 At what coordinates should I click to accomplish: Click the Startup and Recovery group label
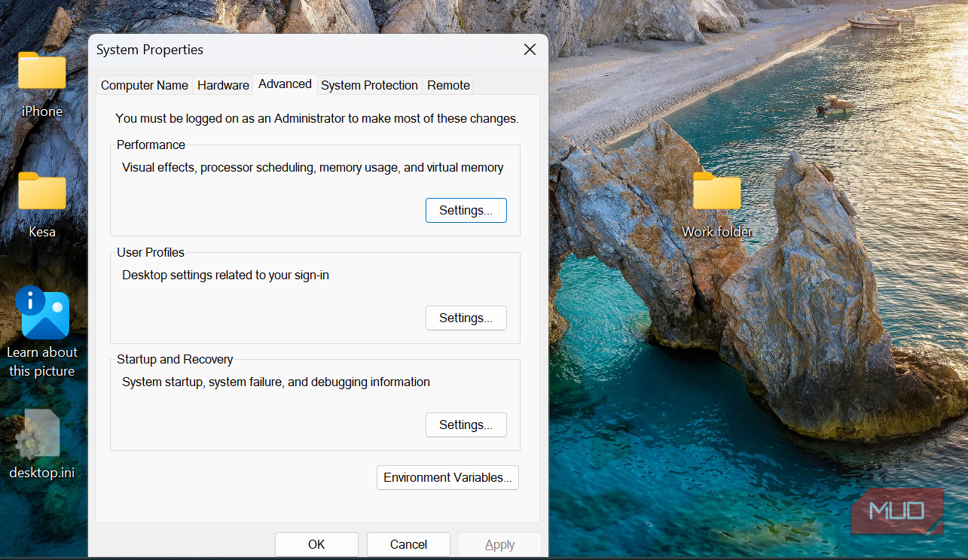coord(176,360)
